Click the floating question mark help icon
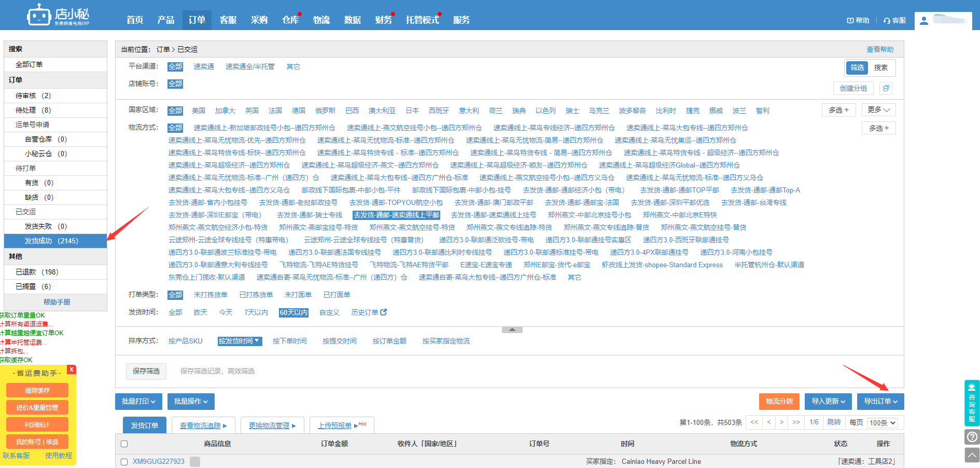Viewport: 980px width, 468px height. pos(972,437)
